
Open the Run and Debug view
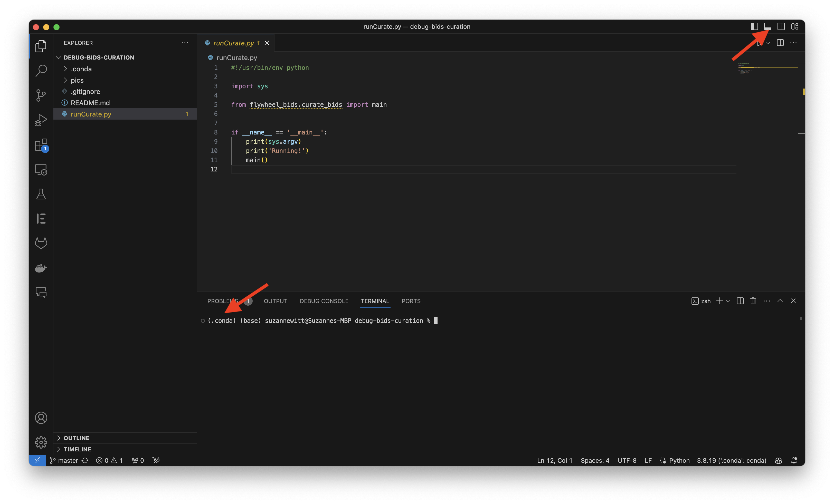[x=41, y=120]
